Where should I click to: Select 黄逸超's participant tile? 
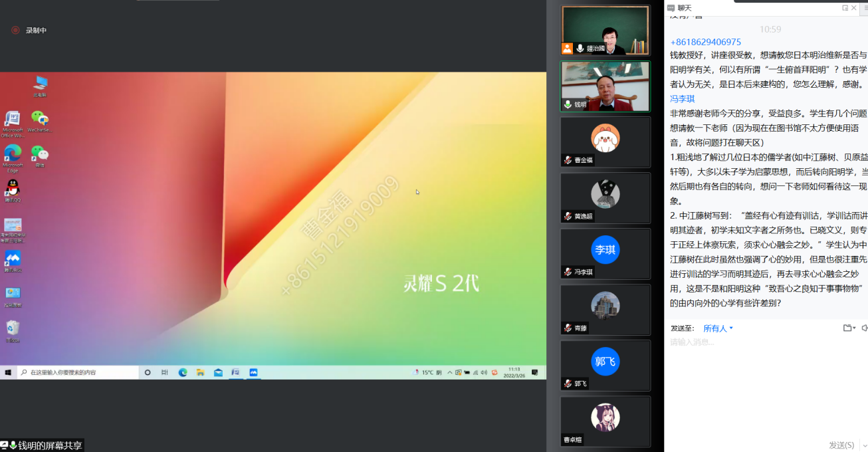coord(605,197)
